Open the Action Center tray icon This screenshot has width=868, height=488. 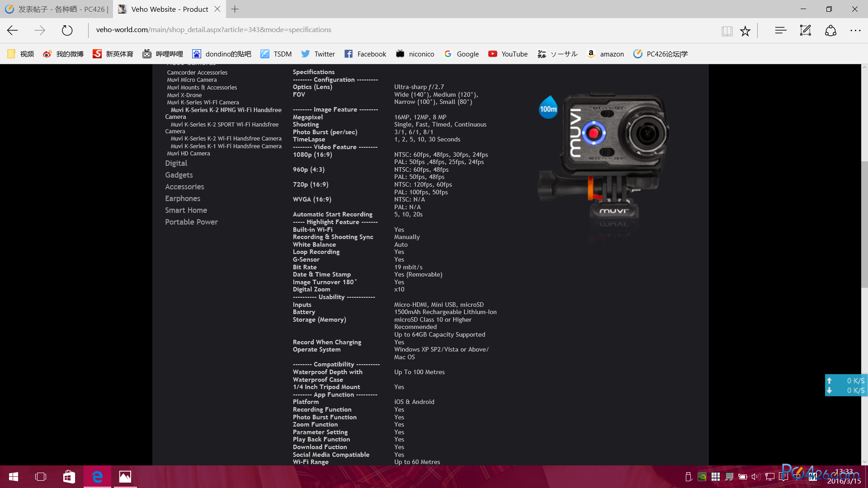[x=783, y=477]
